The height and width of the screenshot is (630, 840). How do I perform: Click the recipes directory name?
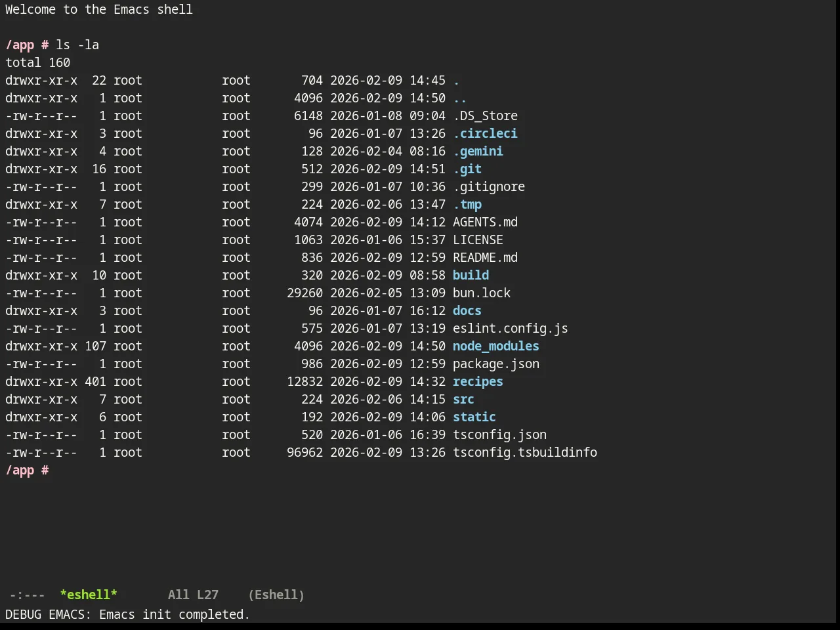pyautogui.click(x=478, y=381)
